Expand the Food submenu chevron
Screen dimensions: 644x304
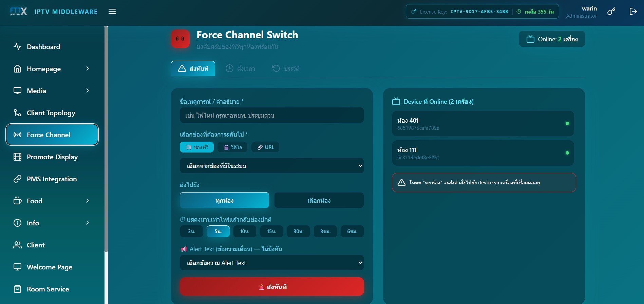point(88,201)
